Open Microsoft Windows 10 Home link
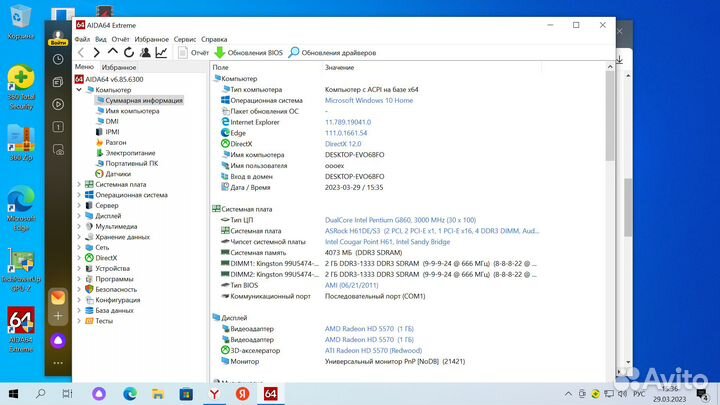Image resolution: width=720 pixels, height=405 pixels. coord(369,101)
